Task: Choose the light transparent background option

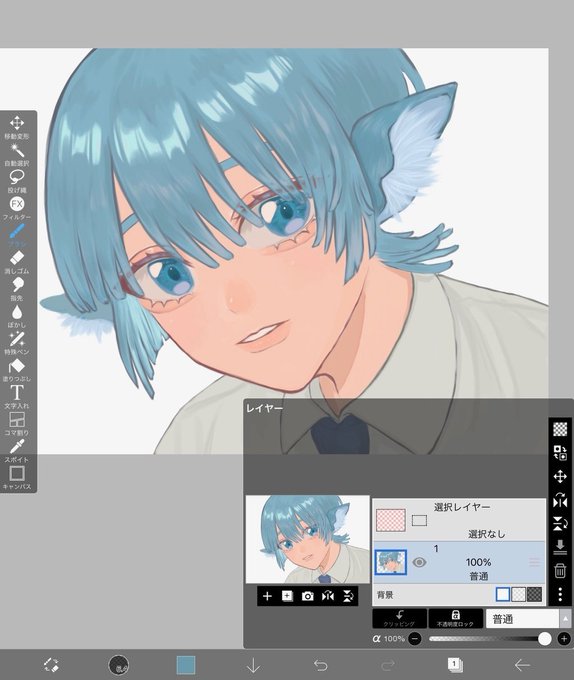Action: (x=519, y=595)
